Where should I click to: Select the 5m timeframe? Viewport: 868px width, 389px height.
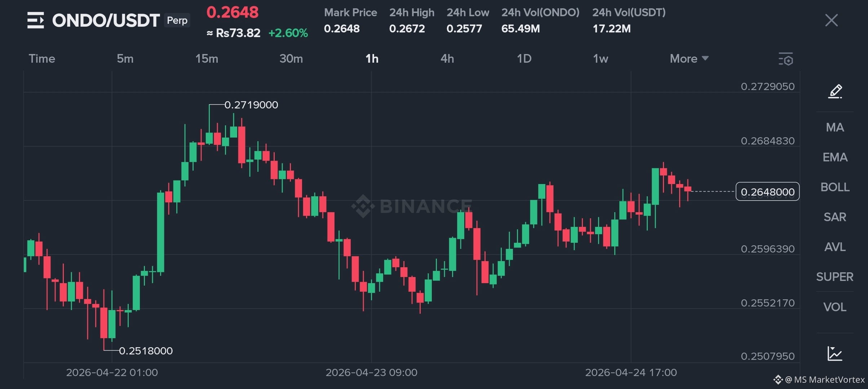125,58
